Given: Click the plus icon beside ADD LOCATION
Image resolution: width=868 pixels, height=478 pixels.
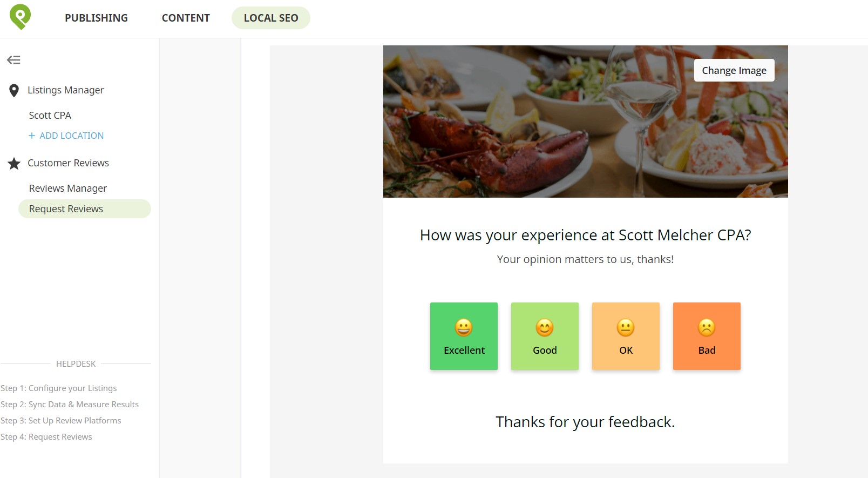Looking at the screenshot, I should [32, 136].
